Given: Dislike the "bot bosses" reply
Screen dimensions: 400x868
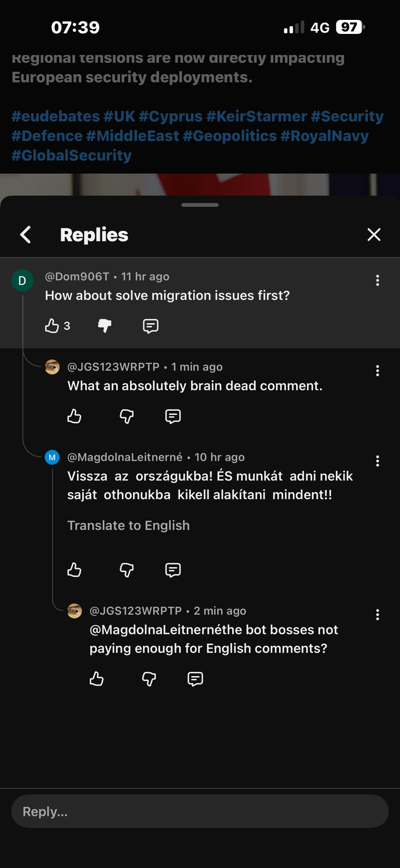Looking at the screenshot, I should 149,679.
